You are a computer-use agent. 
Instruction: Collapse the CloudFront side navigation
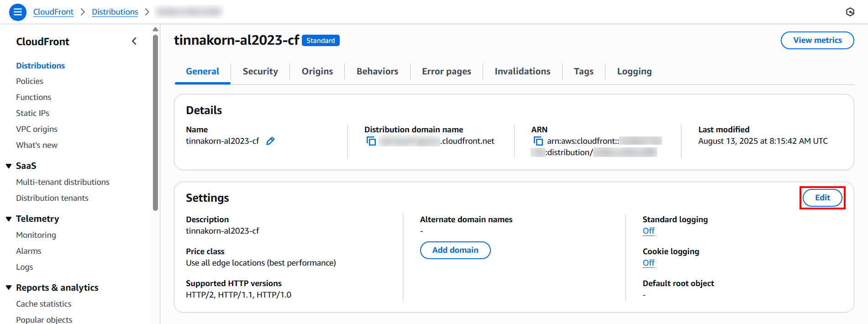[x=134, y=42]
